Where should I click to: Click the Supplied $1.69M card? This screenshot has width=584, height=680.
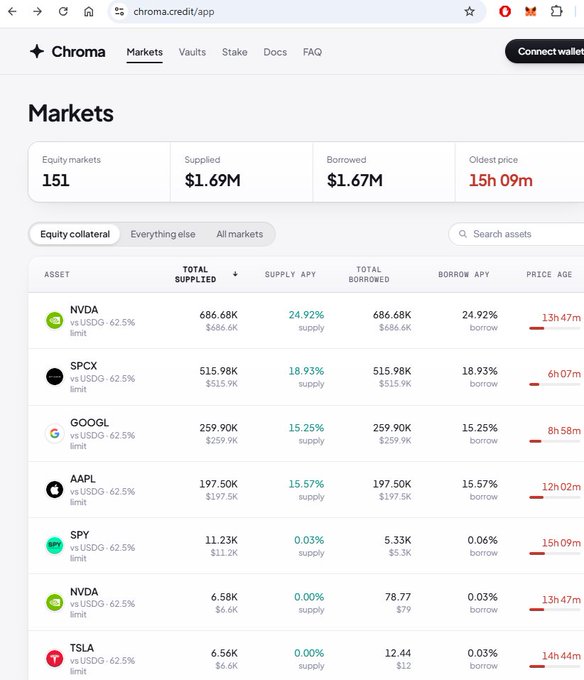pyautogui.click(x=241, y=172)
